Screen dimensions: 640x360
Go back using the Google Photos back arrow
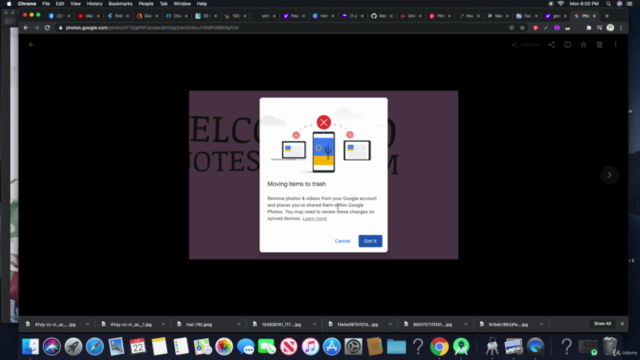tap(31, 44)
